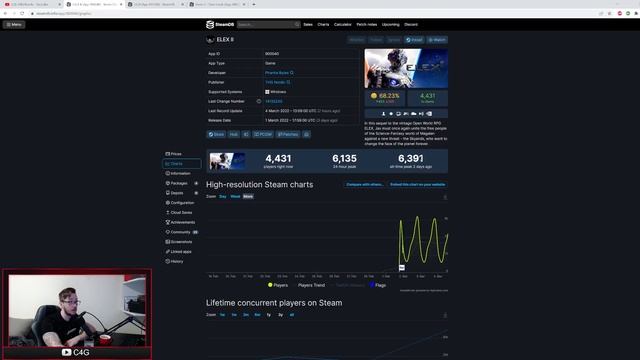The width and height of the screenshot is (640, 360).
Task: Click the PCGW button
Action: click(263, 134)
